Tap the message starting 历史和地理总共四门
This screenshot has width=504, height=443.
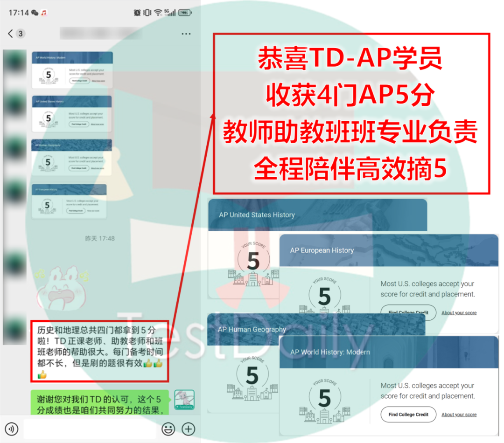tap(100, 352)
